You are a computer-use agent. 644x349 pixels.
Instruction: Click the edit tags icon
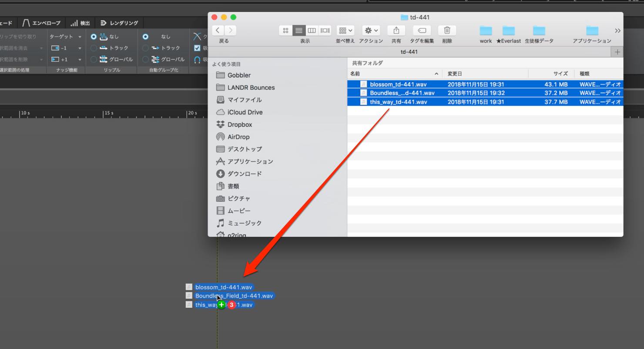click(x=422, y=30)
